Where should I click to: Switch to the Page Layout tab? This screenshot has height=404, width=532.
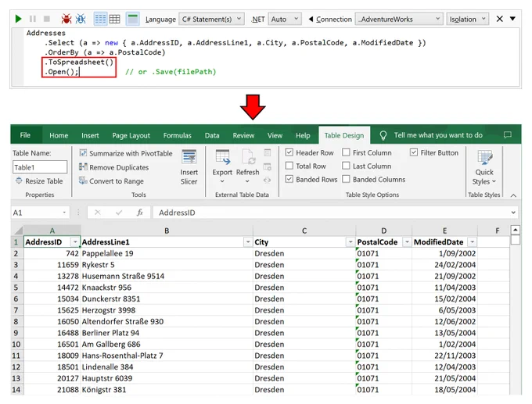point(131,135)
